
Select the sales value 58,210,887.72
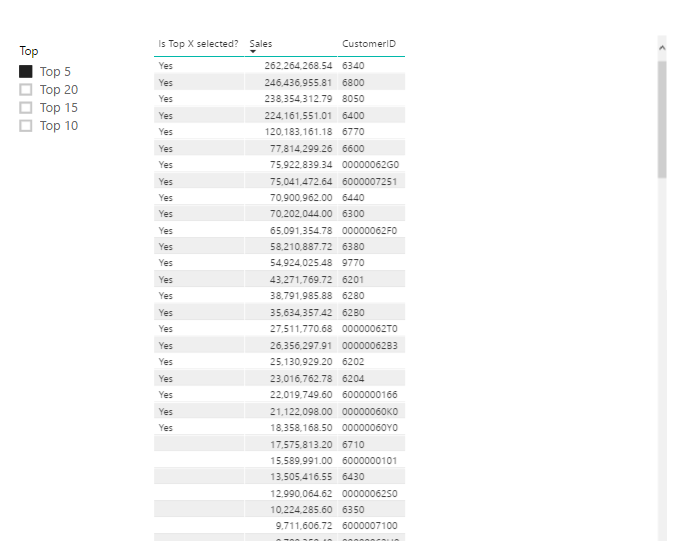tap(301, 247)
